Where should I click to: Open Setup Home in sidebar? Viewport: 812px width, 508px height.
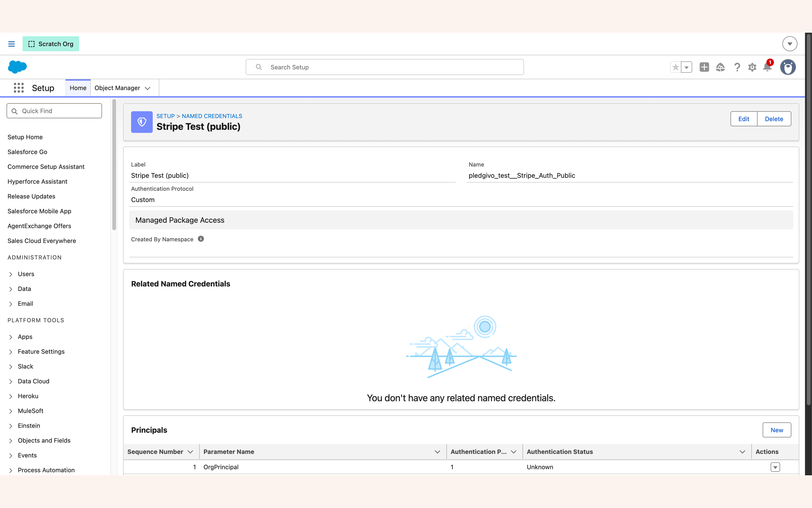tap(25, 137)
